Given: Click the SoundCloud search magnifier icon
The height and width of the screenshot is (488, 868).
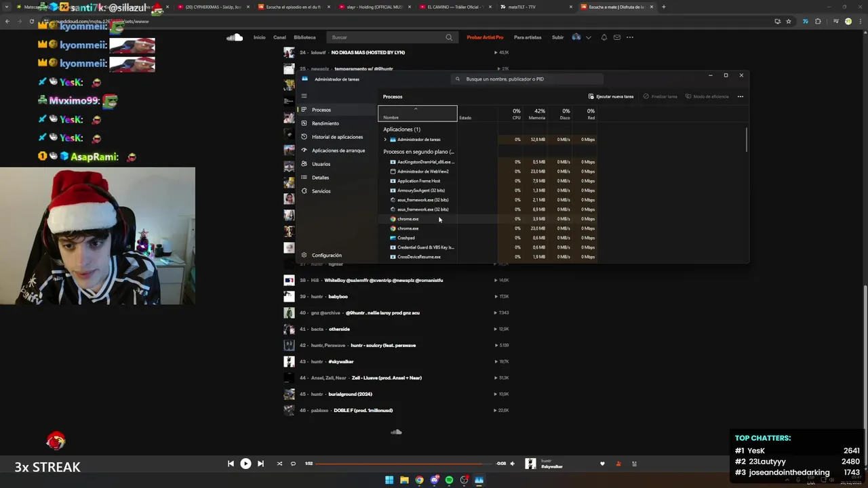Looking at the screenshot, I should point(449,37).
